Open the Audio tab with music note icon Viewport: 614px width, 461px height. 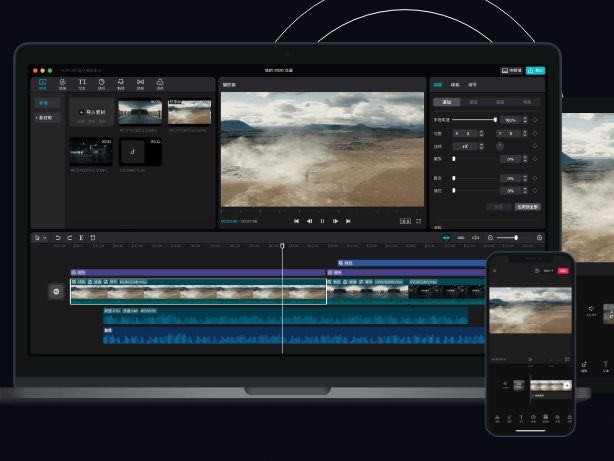62,84
